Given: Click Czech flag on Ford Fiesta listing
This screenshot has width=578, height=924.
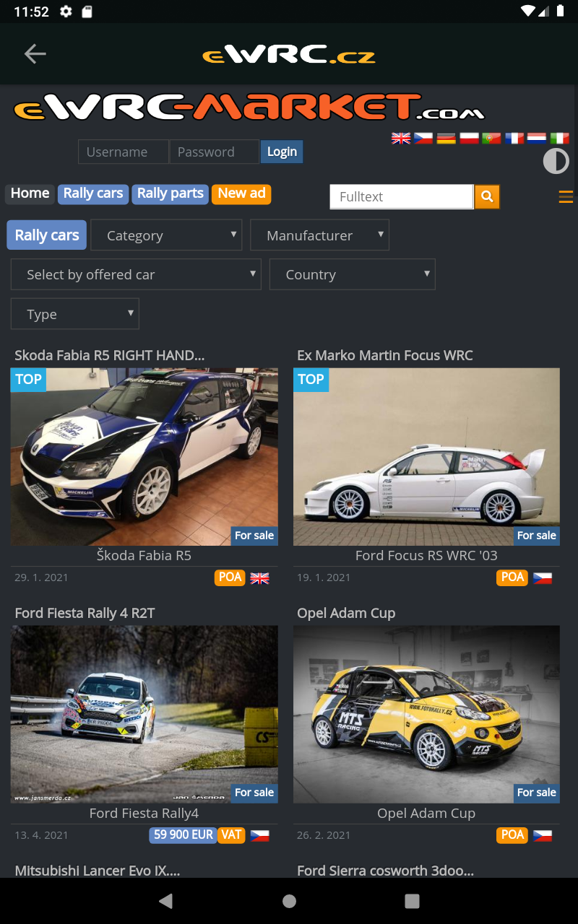Looking at the screenshot, I should pyautogui.click(x=259, y=835).
